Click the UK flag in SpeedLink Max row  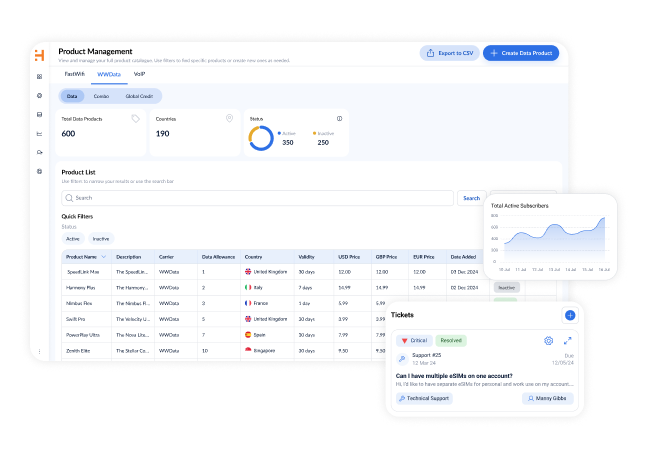click(248, 271)
